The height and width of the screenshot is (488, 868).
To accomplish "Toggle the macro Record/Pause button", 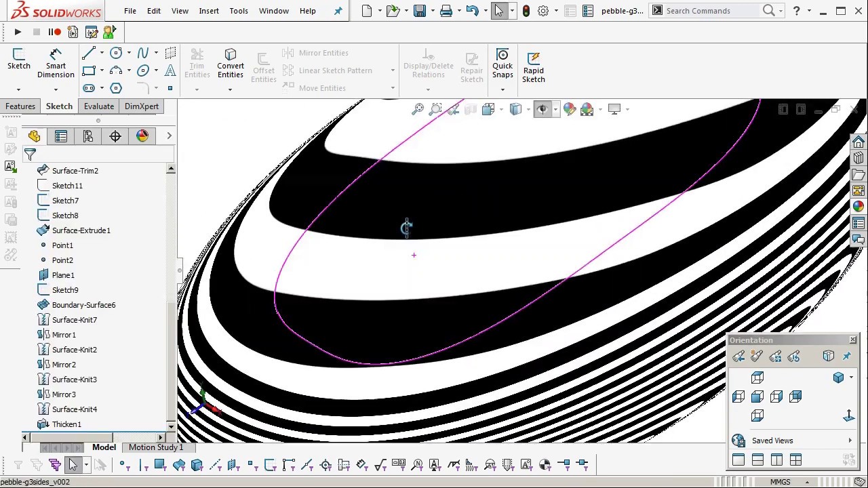I will [54, 32].
